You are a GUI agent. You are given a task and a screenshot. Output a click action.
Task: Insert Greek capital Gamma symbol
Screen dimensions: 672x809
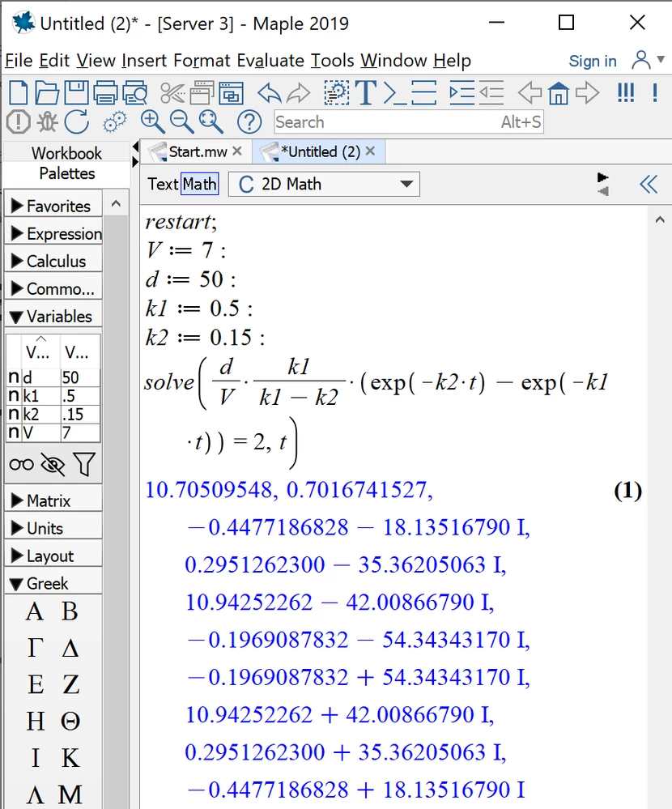(x=35, y=648)
